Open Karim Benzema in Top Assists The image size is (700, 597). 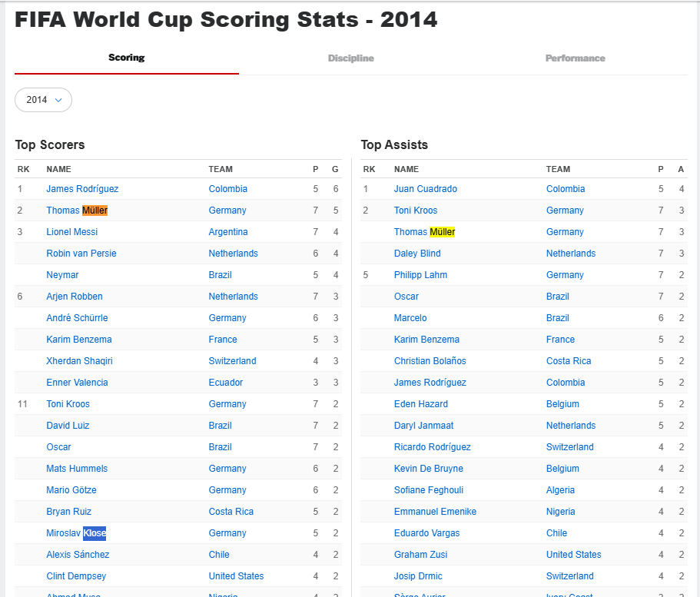[x=426, y=340]
